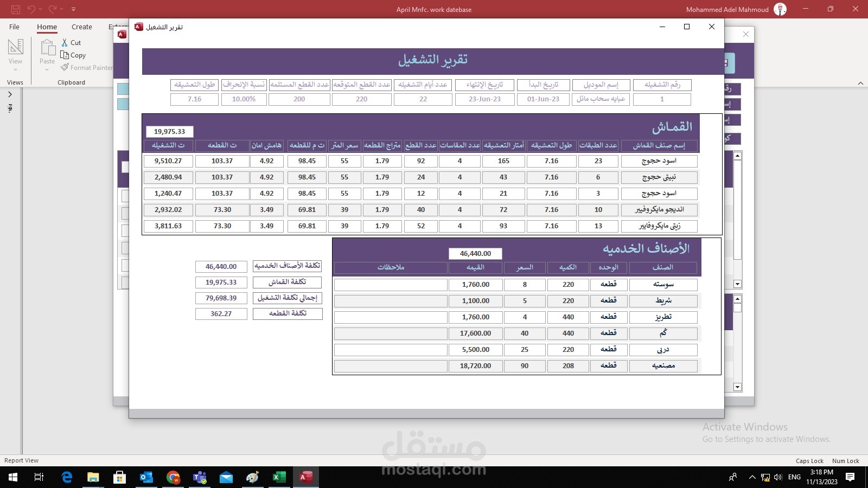Click scroll up arrow of upper background list
Image resolution: width=868 pixels, height=488 pixels.
tap(737, 156)
